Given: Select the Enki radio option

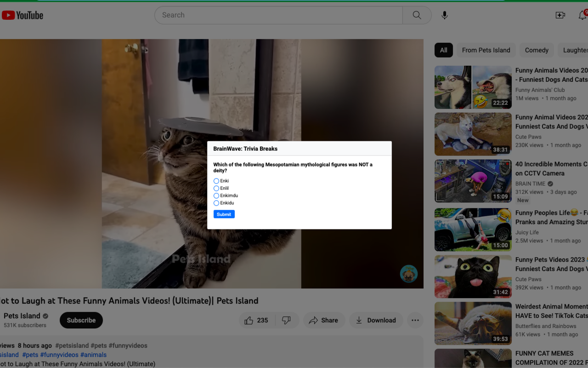Looking at the screenshot, I should pyautogui.click(x=216, y=181).
